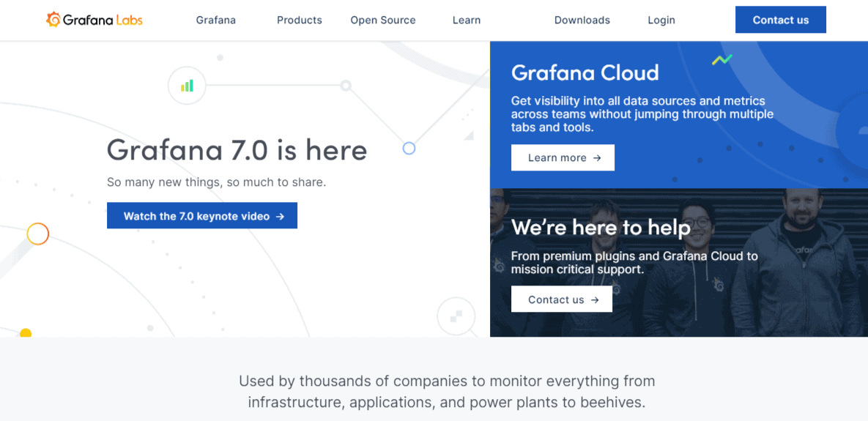Image resolution: width=868 pixels, height=421 pixels.
Task: Click the bar chart icon in circle
Action: [187, 86]
